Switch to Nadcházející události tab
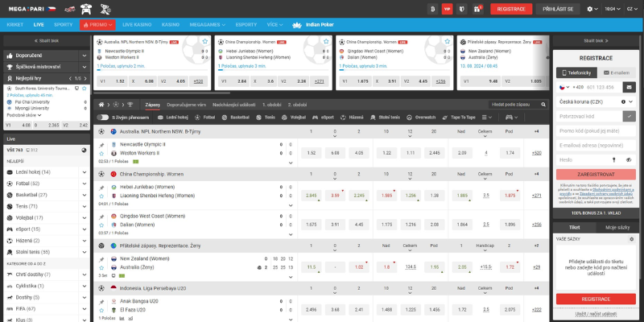 [234, 105]
